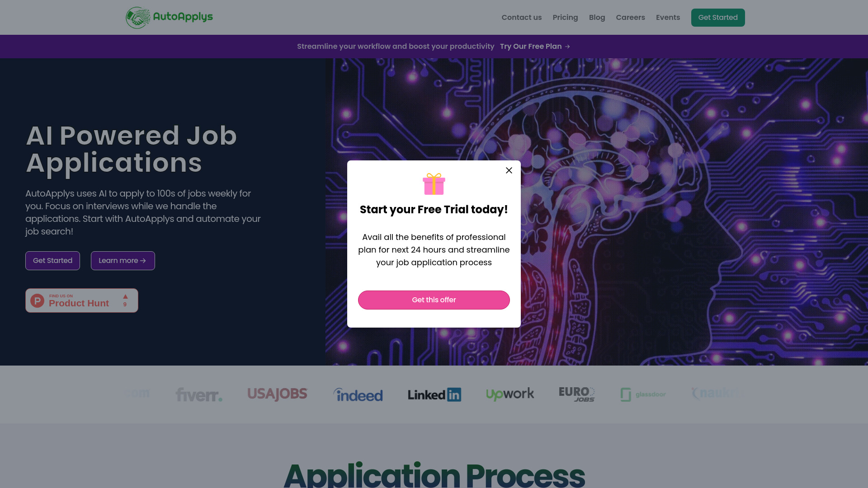Click the Product Hunt badge count number

coord(125,304)
